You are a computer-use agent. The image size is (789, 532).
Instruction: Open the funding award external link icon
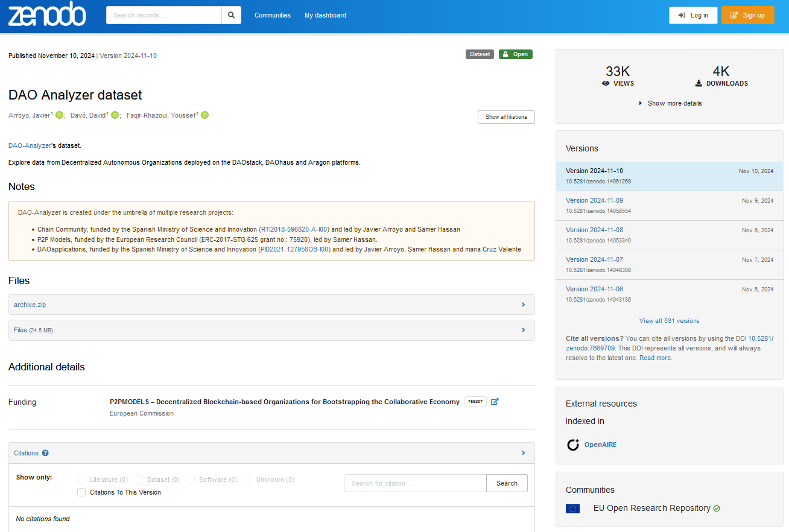(495, 402)
